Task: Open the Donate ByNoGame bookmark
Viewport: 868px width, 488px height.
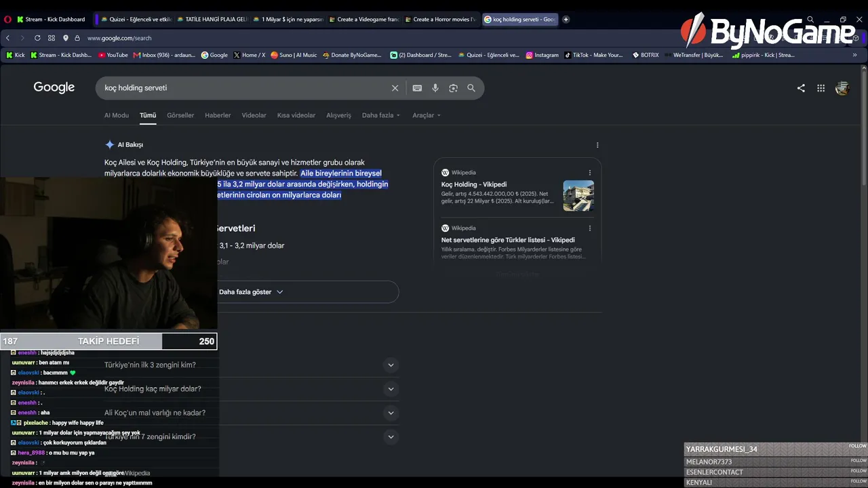Action: pyautogui.click(x=352, y=55)
